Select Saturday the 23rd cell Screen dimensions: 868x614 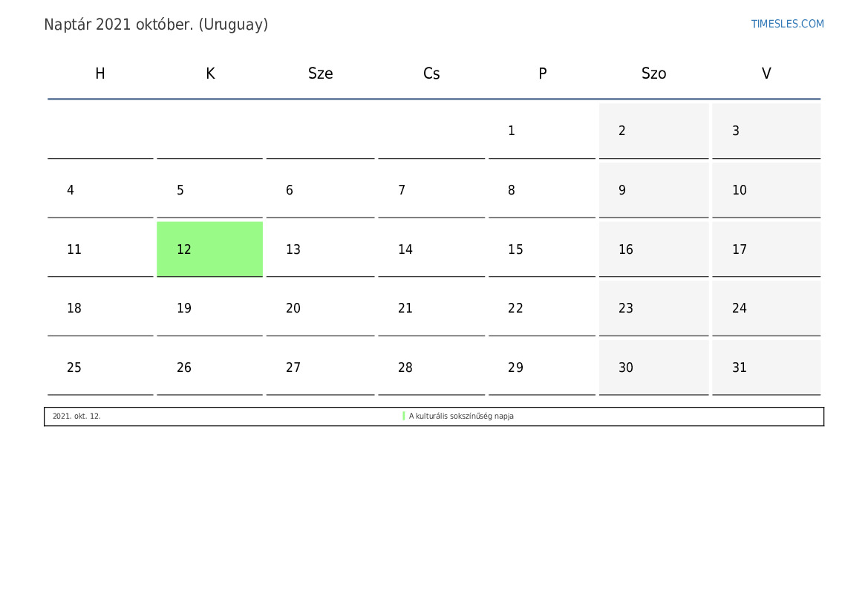click(653, 308)
